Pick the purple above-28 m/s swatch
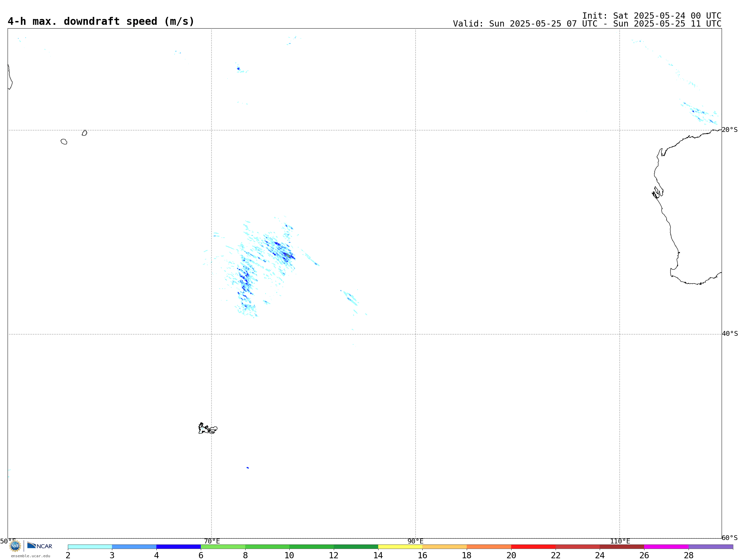Viewport: 744px width, 560px height. pos(711,547)
